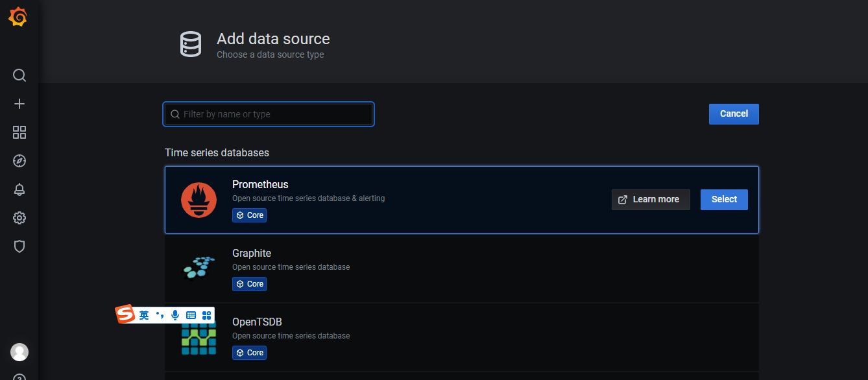
Task: Click the Choose a data source type subtitle
Action: tap(270, 54)
